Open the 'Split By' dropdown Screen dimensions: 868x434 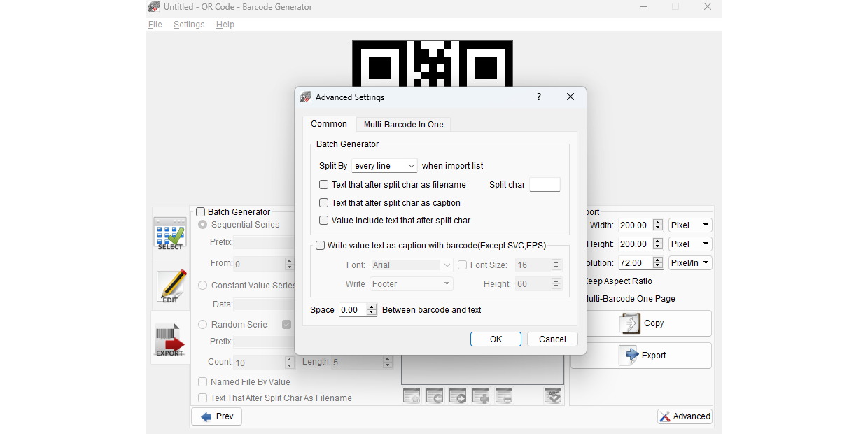click(x=384, y=165)
